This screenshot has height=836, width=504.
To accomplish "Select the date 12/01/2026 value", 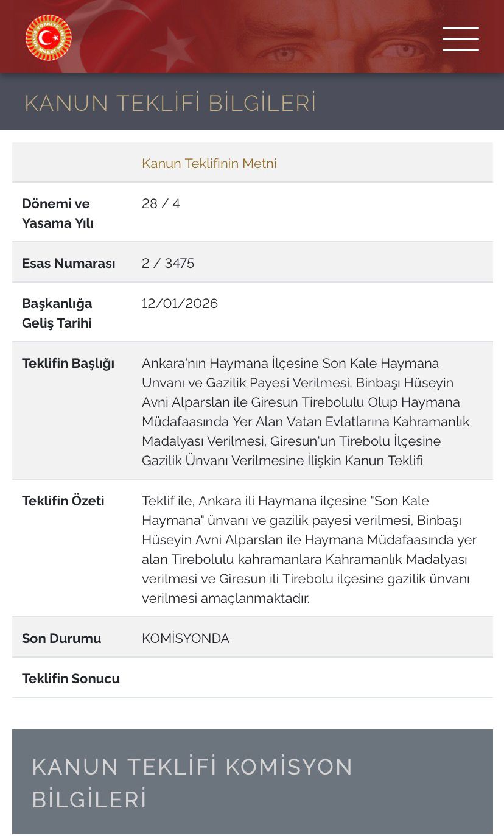I will 180,303.
